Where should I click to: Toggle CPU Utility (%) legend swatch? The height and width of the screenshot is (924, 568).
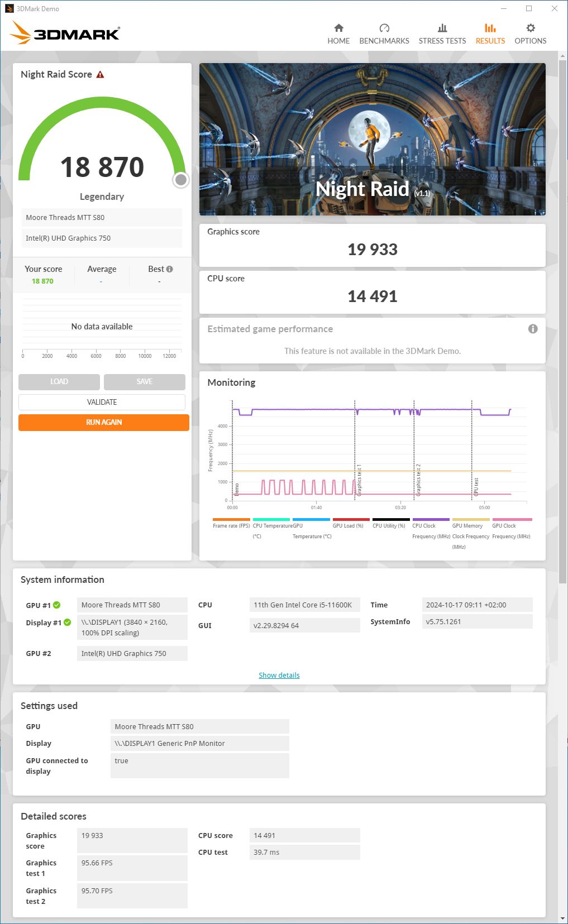(391, 520)
